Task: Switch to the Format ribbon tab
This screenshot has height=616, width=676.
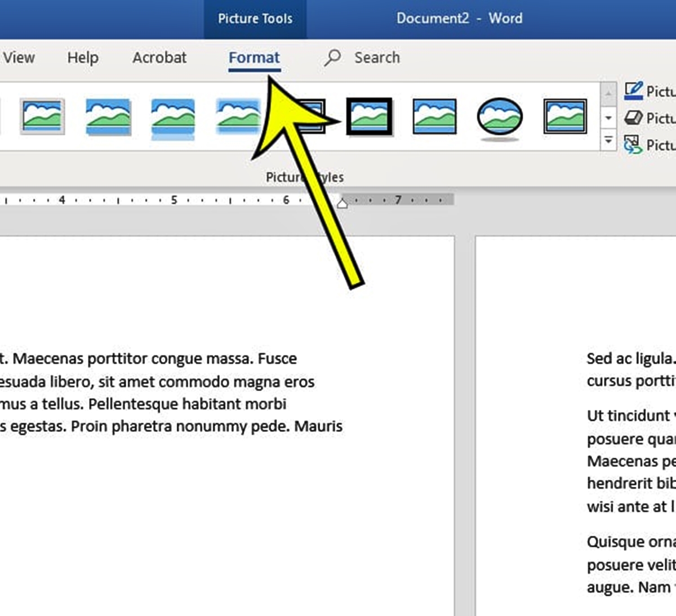Action: (254, 57)
